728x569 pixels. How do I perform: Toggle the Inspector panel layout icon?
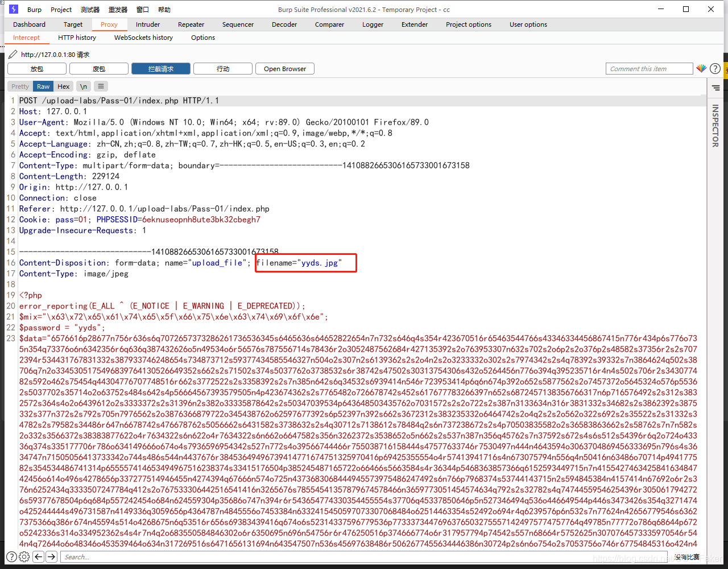click(715, 88)
